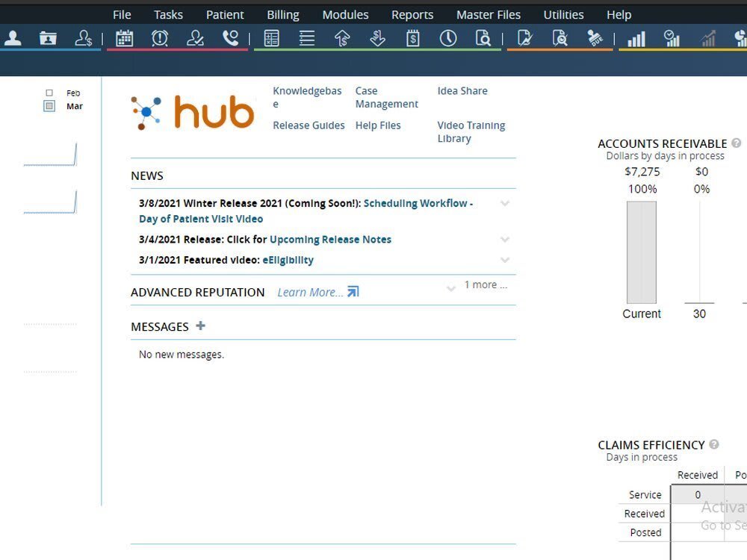
Task: Open the Case Management link
Action: tap(386, 97)
